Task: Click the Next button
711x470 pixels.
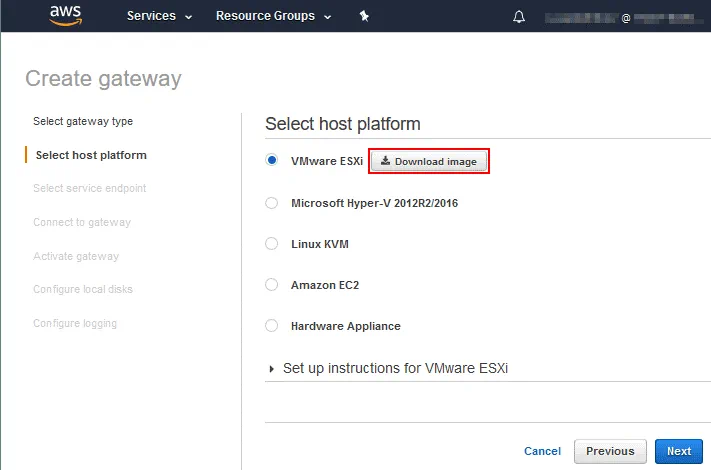Action: click(x=679, y=451)
